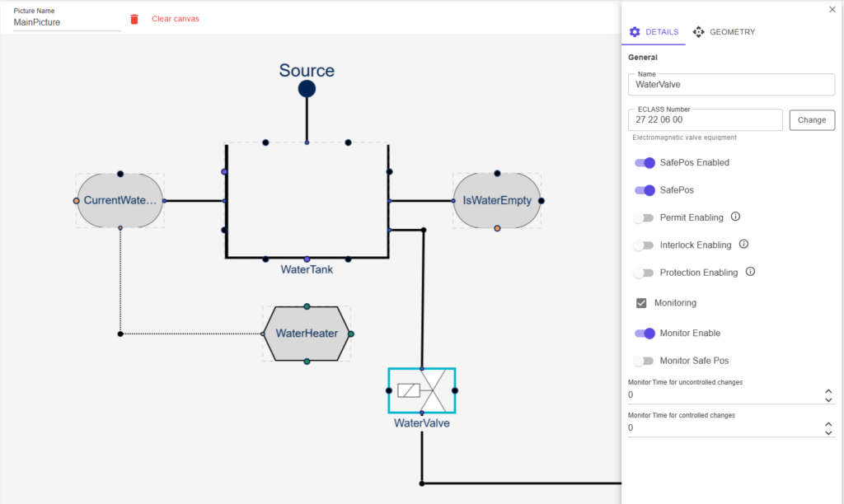Image resolution: width=844 pixels, height=504 pixels.
Task: Click the info icon beside Interlock Enabling
Action: tap(743, 245)
